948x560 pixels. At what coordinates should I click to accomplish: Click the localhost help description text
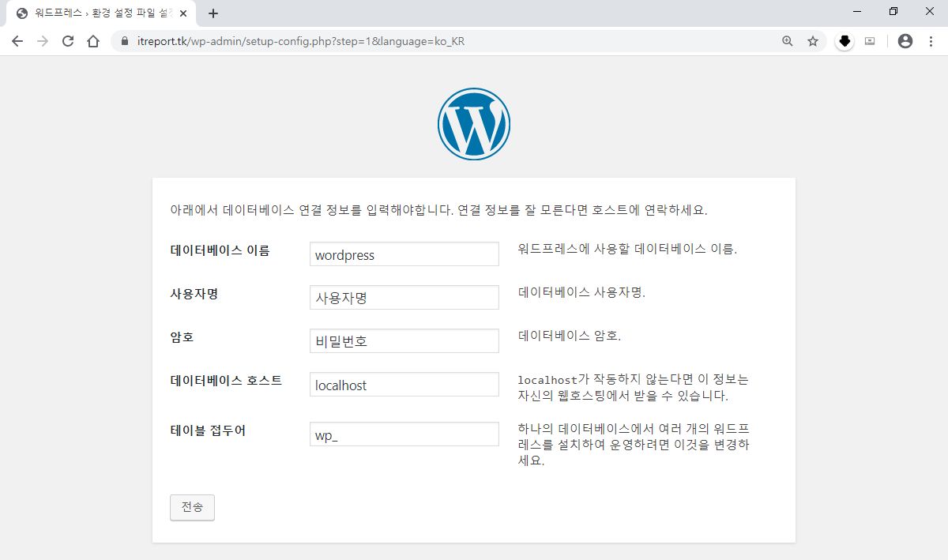click(x=634, y=387)
